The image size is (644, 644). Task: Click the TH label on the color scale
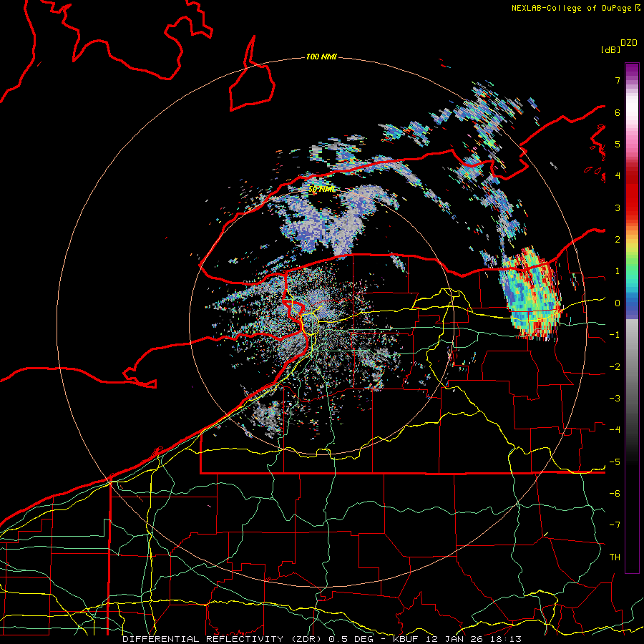pos(615,557)
